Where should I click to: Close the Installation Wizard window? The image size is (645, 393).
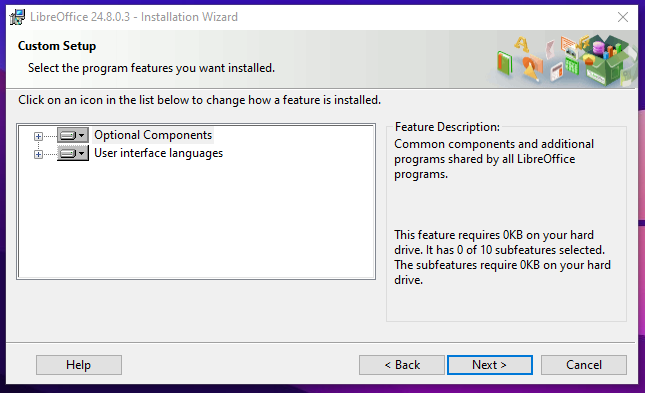pyautogui.click(x=623, y=17)
